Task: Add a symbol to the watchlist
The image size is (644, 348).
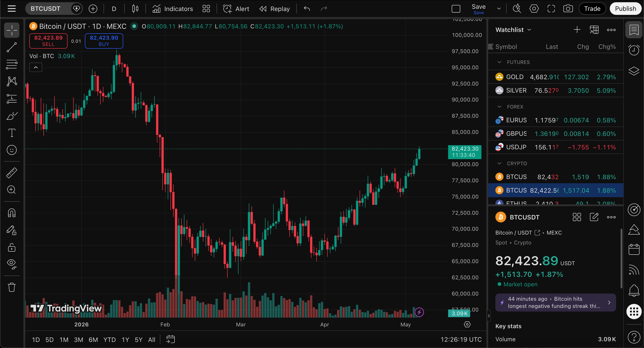Action: [x=577, y=30]
